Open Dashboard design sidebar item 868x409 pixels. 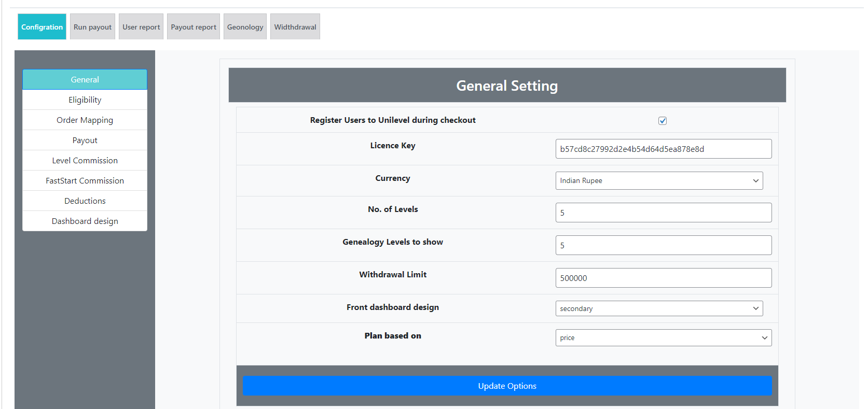pyautogui.click(x=85, y=221)
